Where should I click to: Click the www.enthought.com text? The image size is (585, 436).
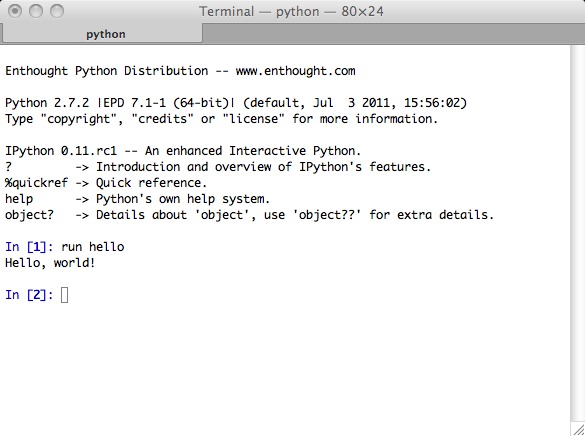[295, 71]
